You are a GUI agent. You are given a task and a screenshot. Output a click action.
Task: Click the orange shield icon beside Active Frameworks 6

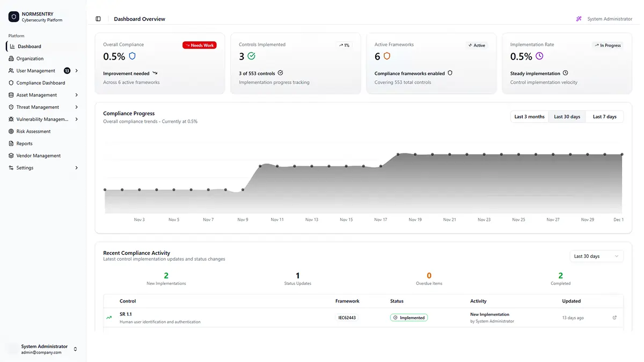click(386, 56)
